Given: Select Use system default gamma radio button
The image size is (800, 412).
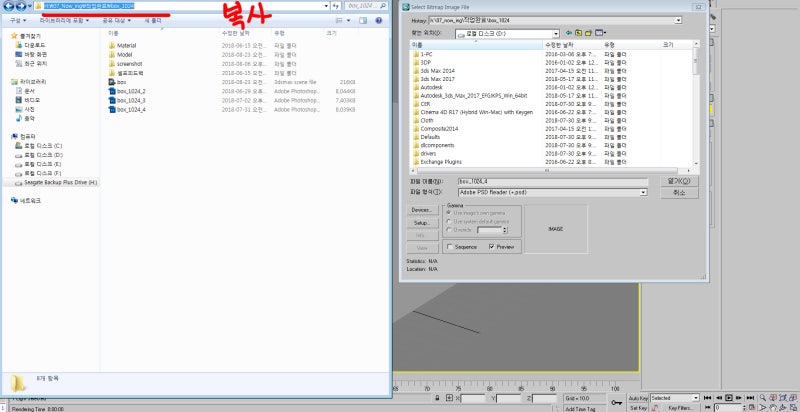Looking at the screenshot, I should click(x=449, y=221).
